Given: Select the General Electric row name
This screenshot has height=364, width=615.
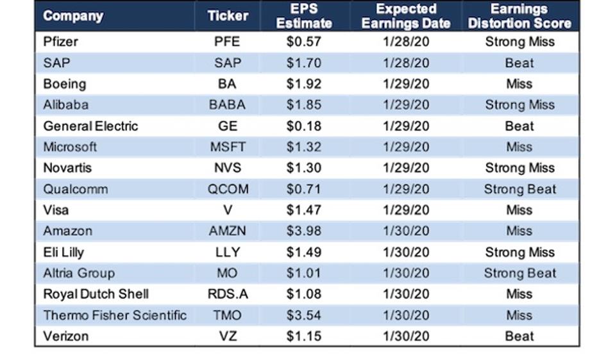Looking at the screenshot, I should [90, 126].
